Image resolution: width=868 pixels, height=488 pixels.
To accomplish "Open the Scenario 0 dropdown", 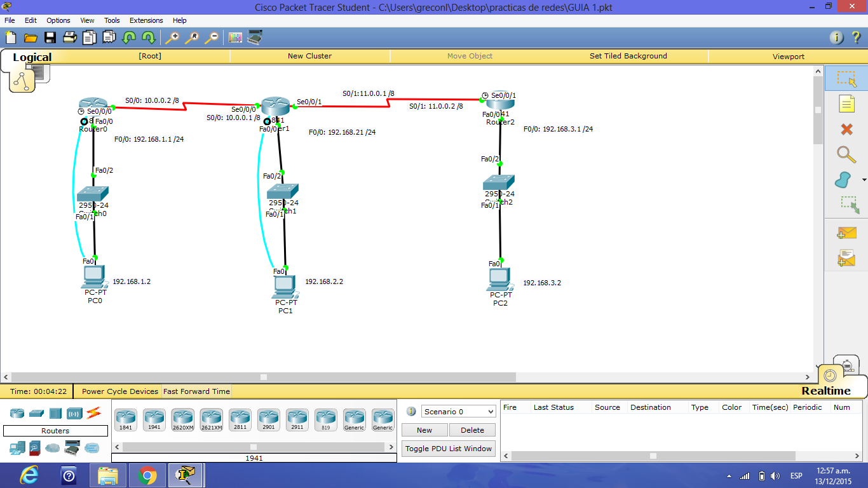I will pos(458,412).
